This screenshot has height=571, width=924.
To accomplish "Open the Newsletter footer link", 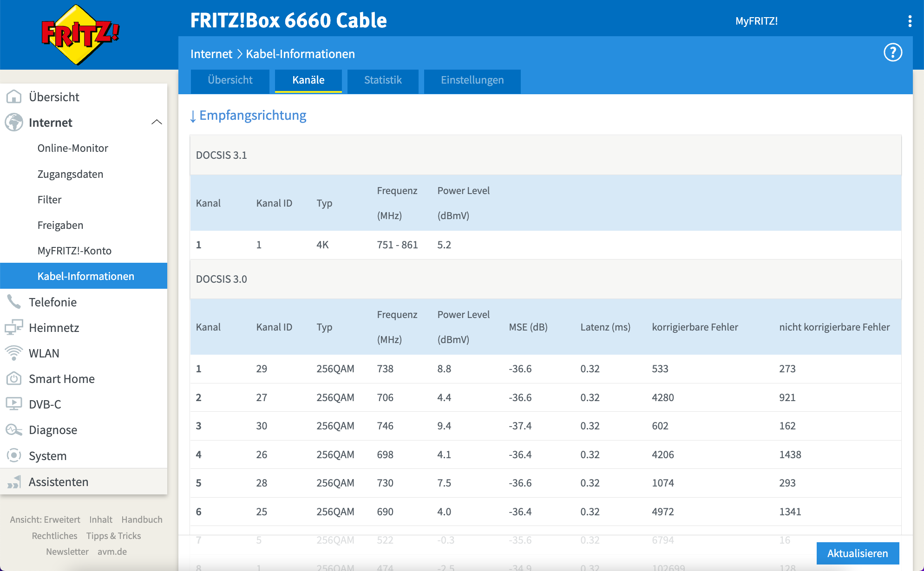I will 67,552.
